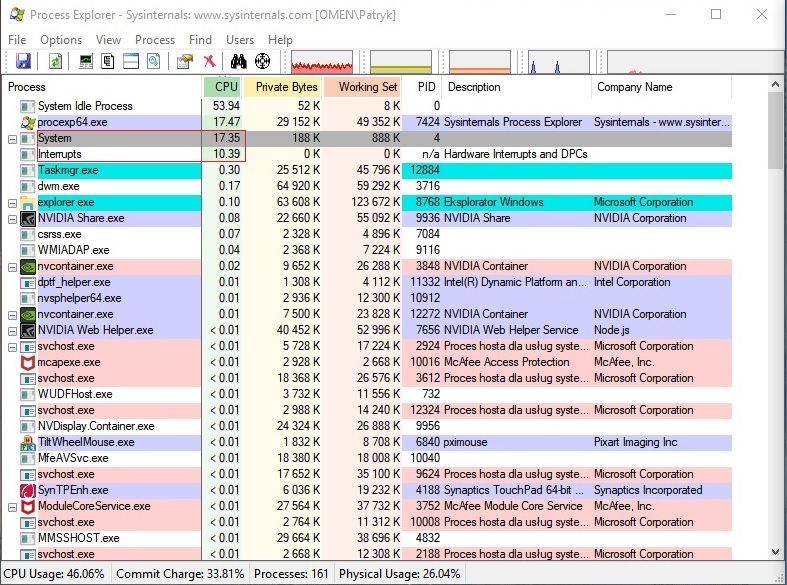This screenshot has width=787, height=585.
Task: Open the commit history mini graph in toolbar
Action: click(x=401, y=62)
